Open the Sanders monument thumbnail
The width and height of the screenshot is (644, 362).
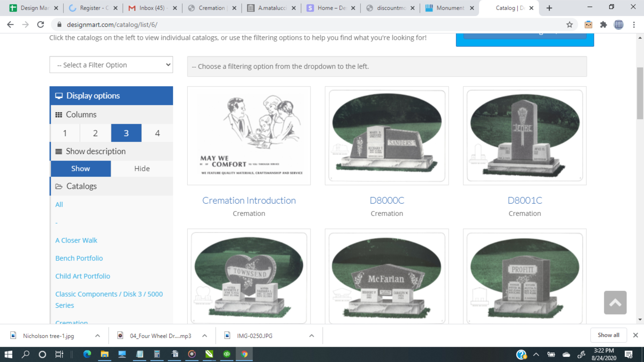(x=387, y=136)
